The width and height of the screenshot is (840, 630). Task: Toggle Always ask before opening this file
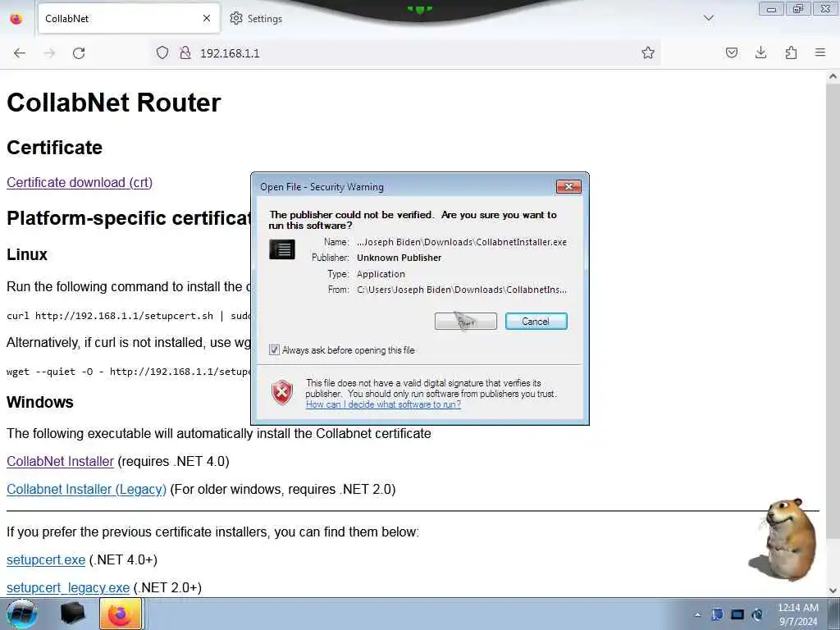[274, 349]
